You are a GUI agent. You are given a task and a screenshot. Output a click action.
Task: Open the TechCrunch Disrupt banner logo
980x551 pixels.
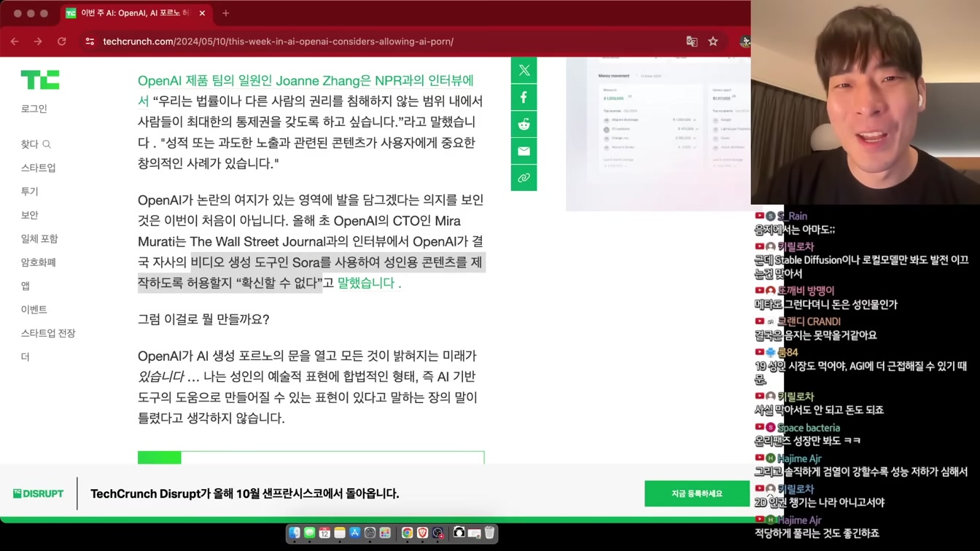[x=39, y=493]
